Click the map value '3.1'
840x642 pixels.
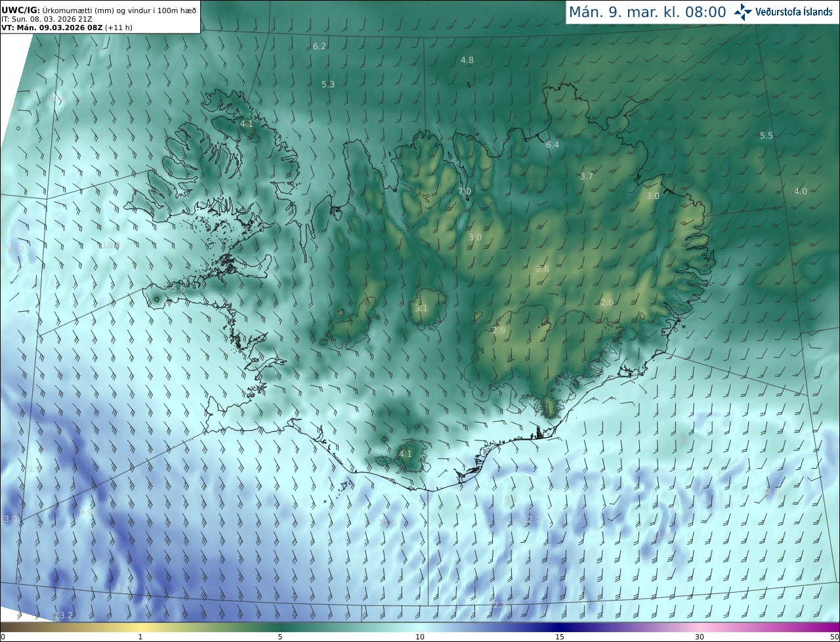tap(421, 308)
